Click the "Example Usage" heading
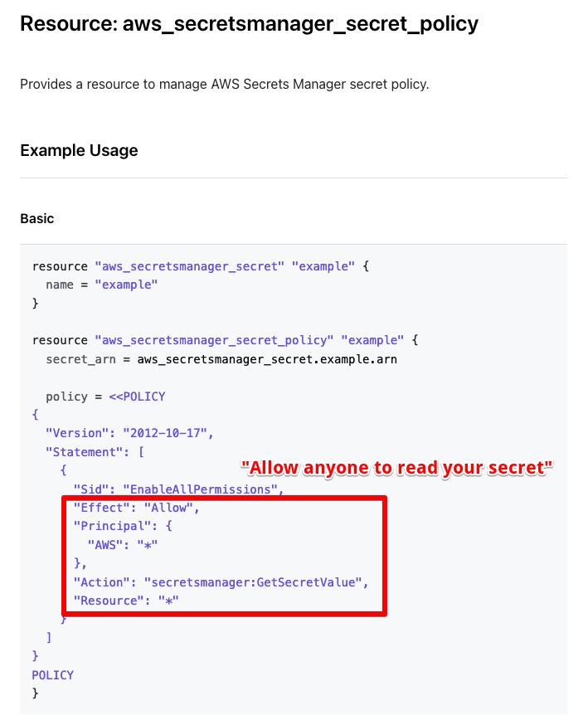 click(79, 151)
